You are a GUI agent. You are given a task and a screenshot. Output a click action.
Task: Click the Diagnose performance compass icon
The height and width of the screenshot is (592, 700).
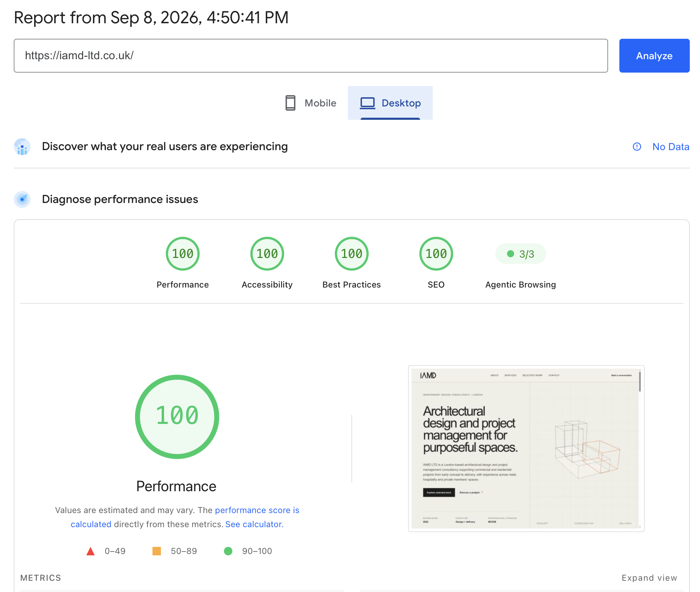coord(22,199)
